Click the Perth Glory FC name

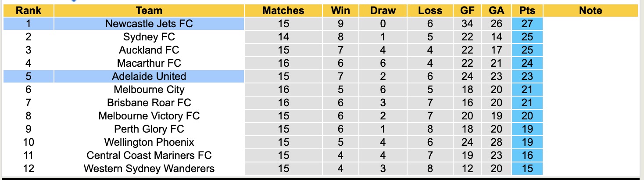[x=149, y=129]
